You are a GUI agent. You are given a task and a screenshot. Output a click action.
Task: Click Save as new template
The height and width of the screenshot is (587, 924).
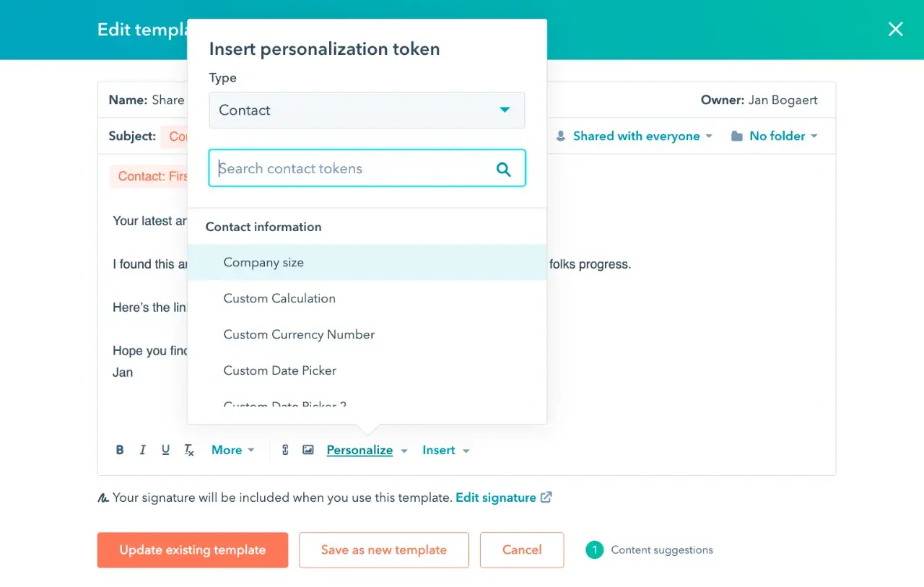coord(384,550)
